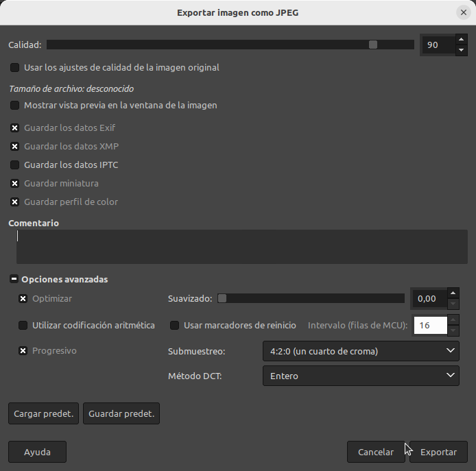The image size is (476, 471).
Task: Open the Método DCT dropdown
Action: coord(360,376)
